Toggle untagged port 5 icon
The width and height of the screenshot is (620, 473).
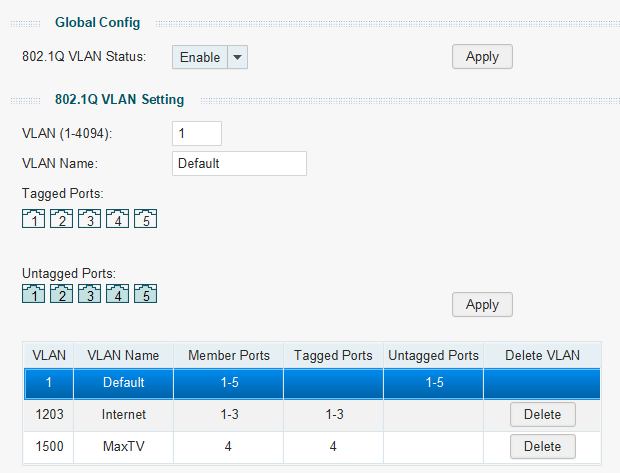145,293
